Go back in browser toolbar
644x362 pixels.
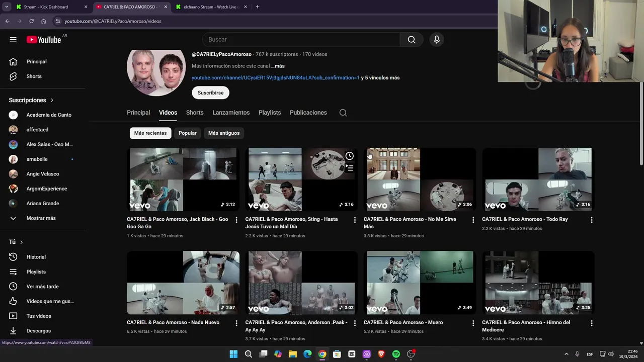(7, 21)
